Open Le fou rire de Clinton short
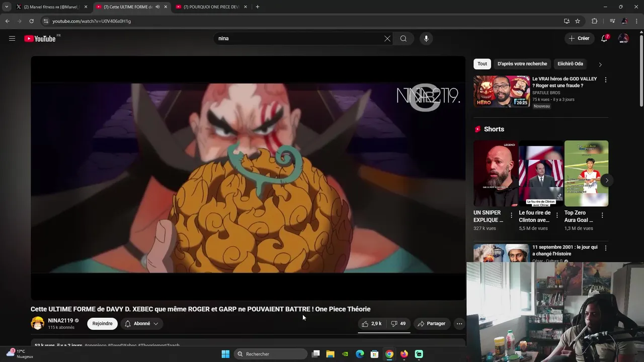Screen dimensions: 644x362 pyautogui.click(x=541, y=173)
